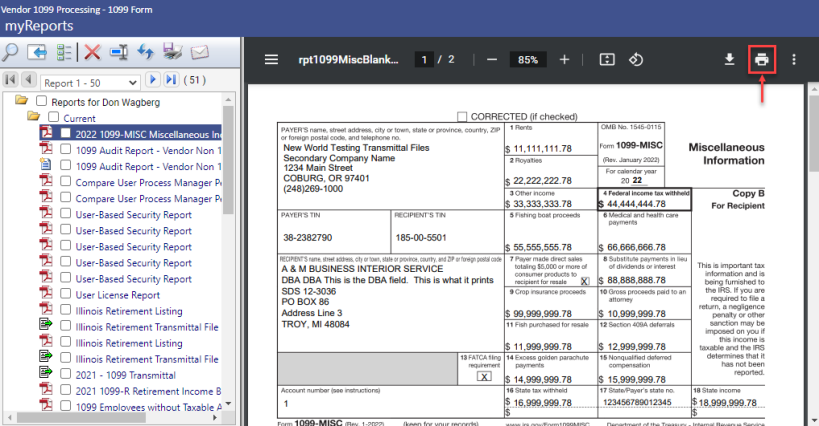Download the PDF document
Screen dimensions: 819x426
(730, 60)
